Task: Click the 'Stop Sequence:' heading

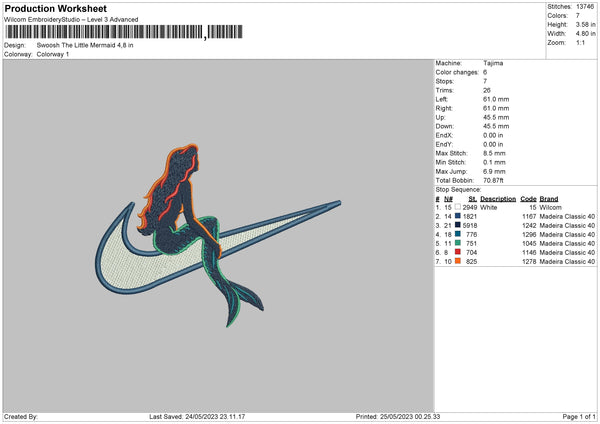Action: [458, 189]
